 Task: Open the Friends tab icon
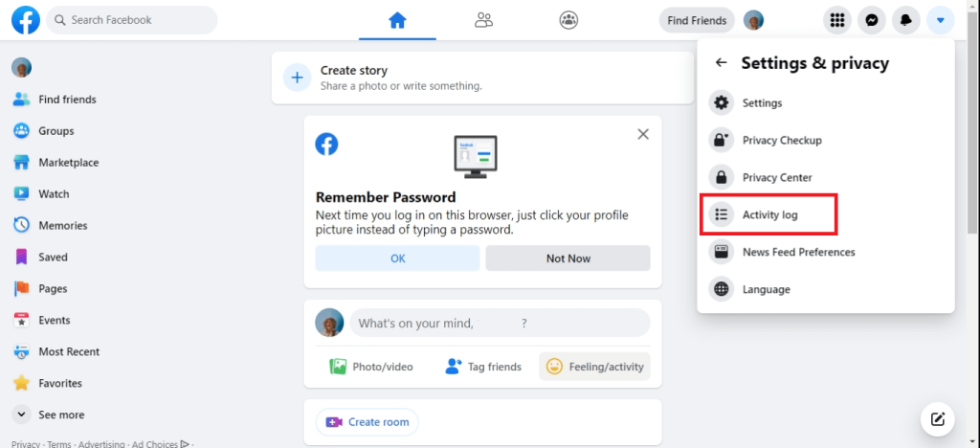pos(483,21)
